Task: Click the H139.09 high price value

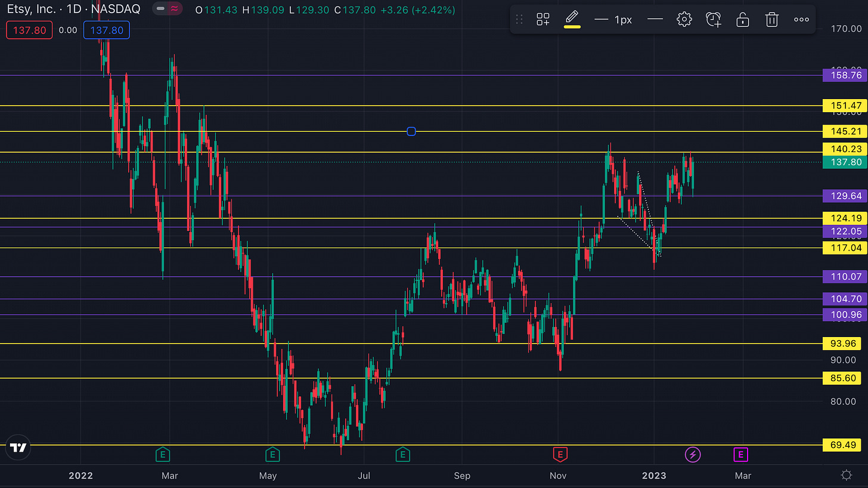Action: coord(263,10)
